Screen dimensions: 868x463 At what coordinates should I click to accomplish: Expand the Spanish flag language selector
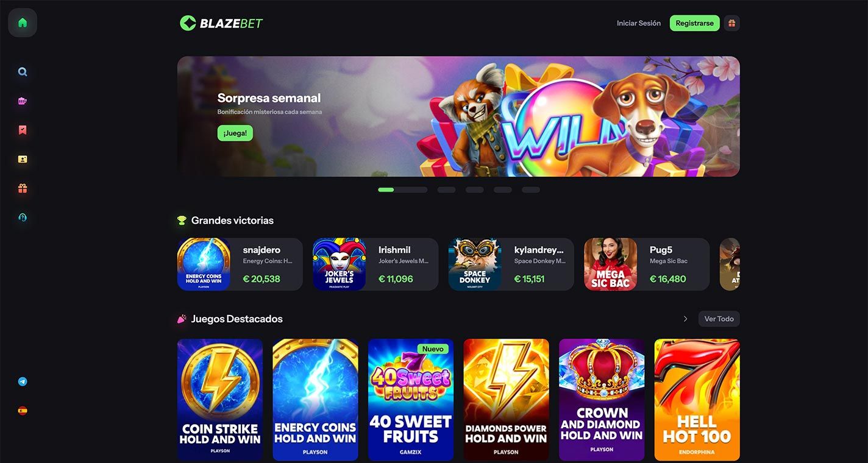[23, 411]
